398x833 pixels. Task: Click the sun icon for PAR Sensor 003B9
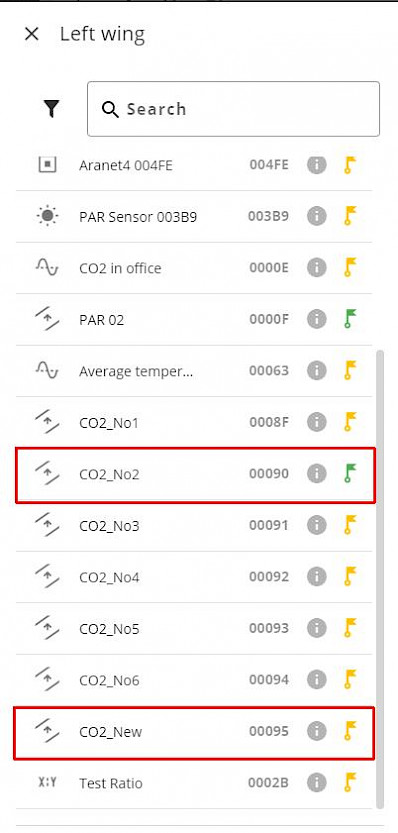click(x=47, y=216)
